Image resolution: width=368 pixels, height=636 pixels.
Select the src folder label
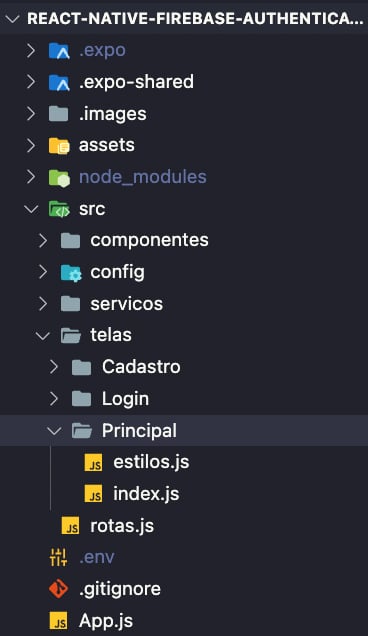(92, 209)
